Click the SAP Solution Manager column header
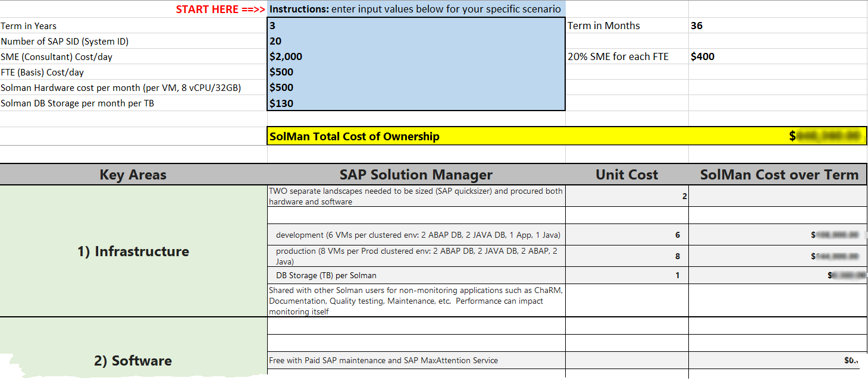 416,175
